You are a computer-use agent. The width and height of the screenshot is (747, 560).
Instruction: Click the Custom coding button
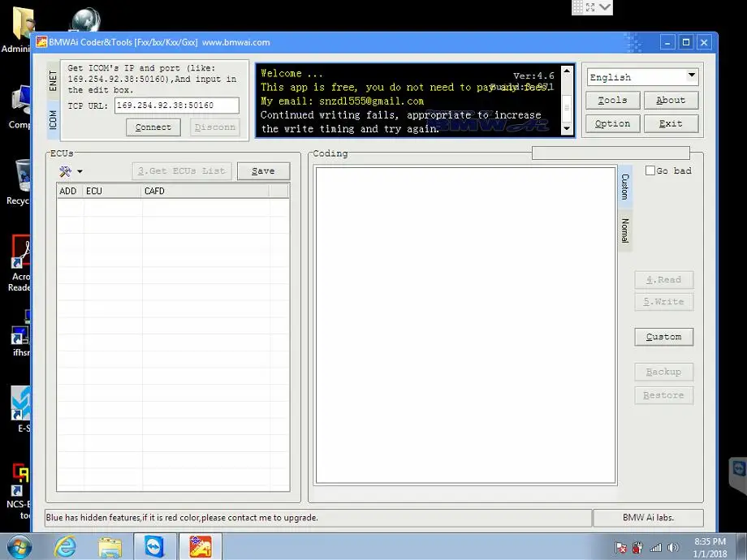coord(663,337)
